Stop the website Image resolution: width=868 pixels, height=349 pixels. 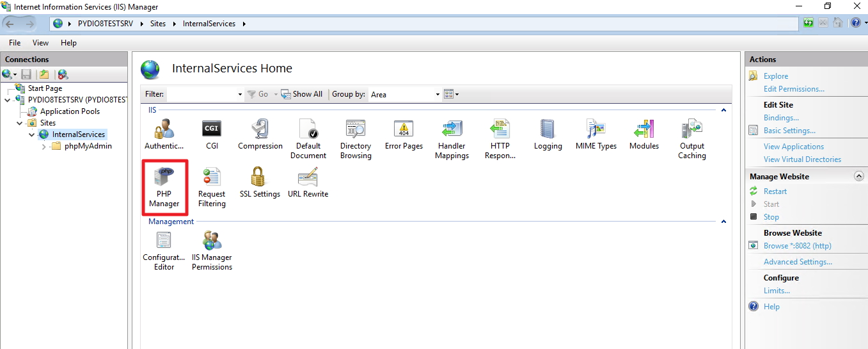(x=771, y=217)
